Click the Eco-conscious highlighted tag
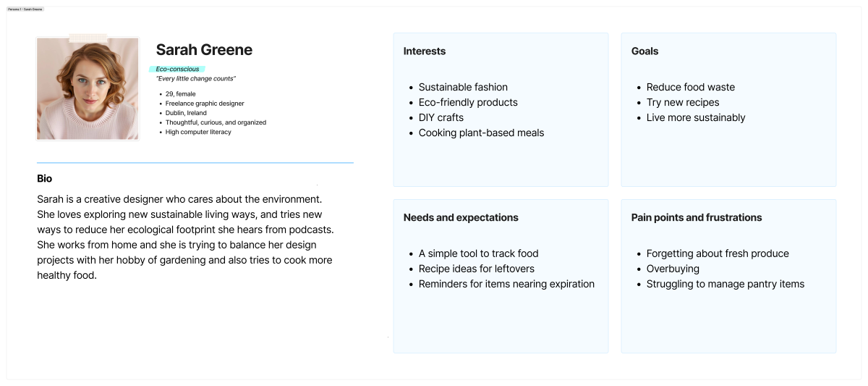This screenshot has height=386, width=868. click(177, 70)
